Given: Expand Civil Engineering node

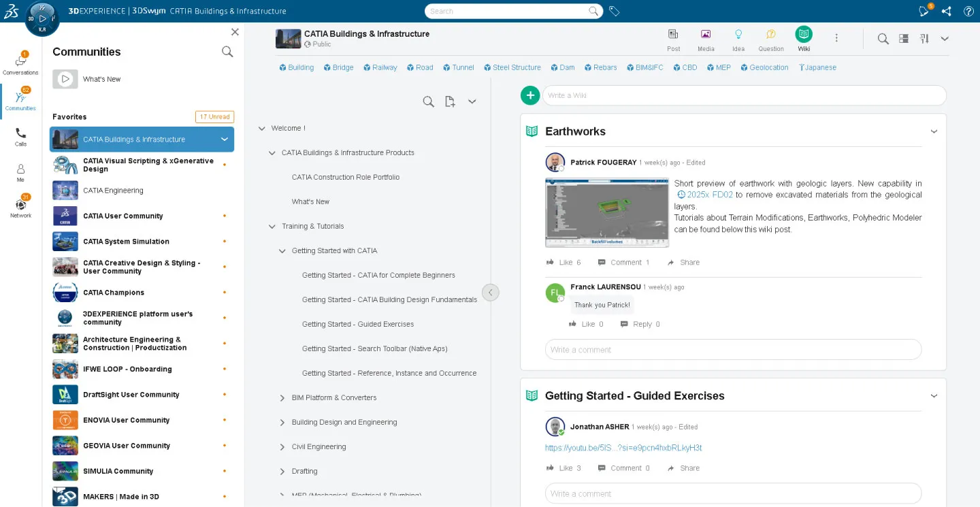Looking at the screenshot, I should 282,446.
